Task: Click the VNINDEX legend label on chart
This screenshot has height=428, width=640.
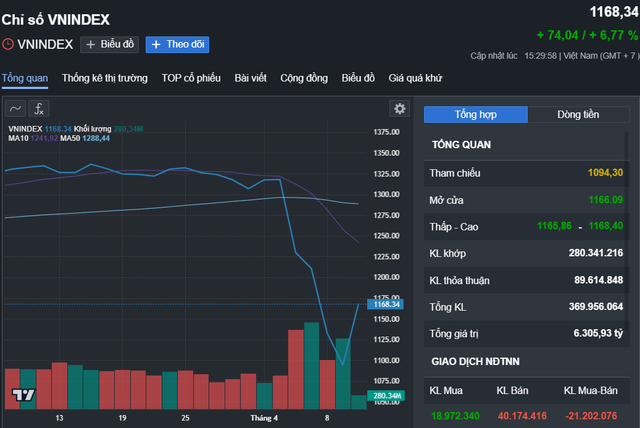Action: [x=25, y=129]
